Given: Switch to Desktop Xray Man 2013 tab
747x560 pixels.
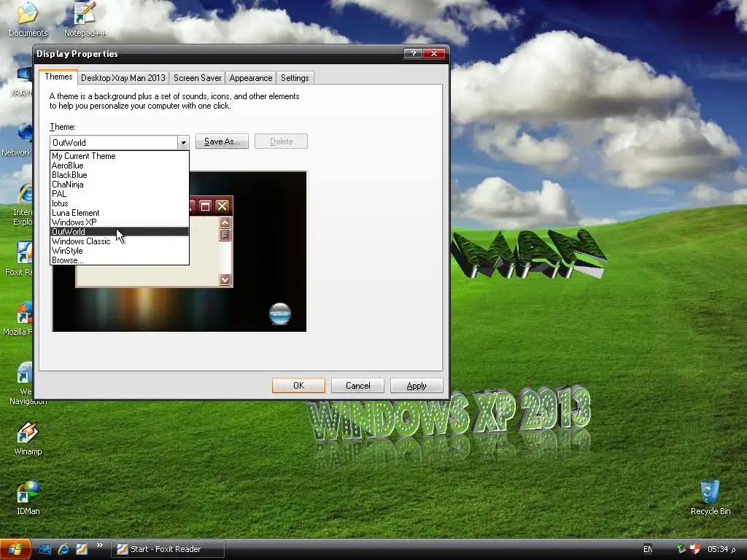Looking at the screenshot, I should click(x=123, y=77).
